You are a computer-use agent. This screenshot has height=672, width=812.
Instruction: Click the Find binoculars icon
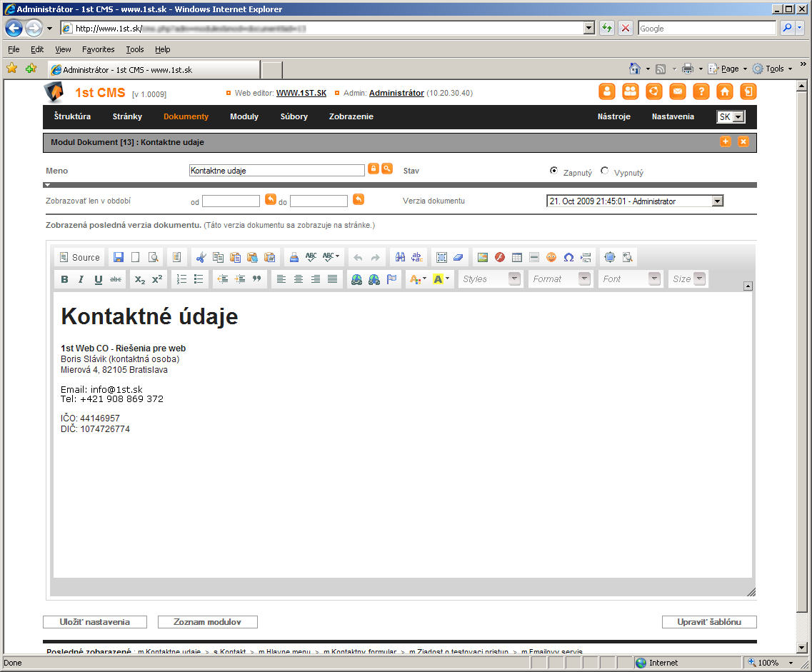click(x=400, y=257)
